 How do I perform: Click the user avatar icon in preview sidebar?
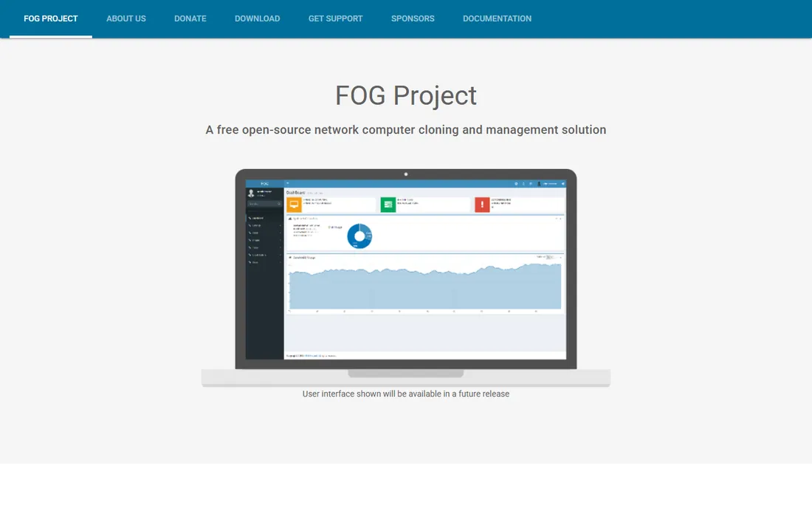[251, 193]
